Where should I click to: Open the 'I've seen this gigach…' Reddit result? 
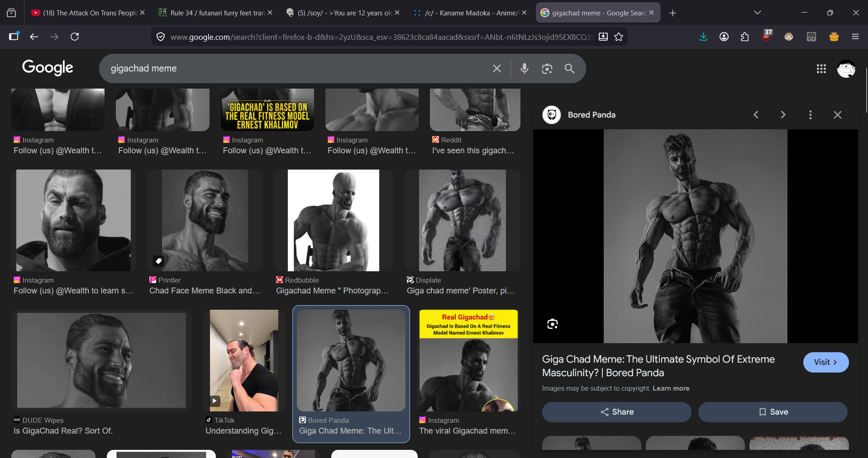click(473, 151)
